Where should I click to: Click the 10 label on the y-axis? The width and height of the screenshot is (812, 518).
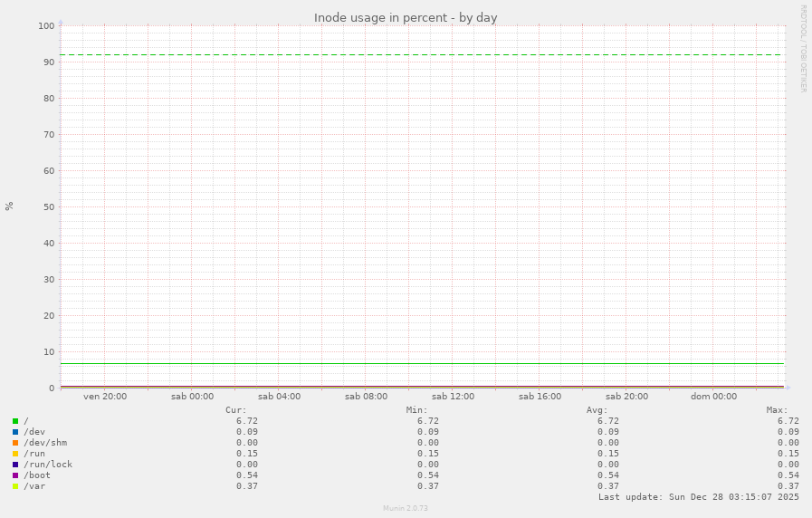(x=49, y=352)
